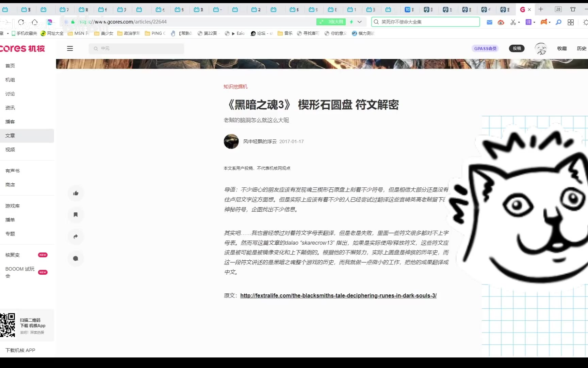The width and height of the screenshot is (588, 368).
Task: Open the fextralife.com original article link
Action: [338, 295]
